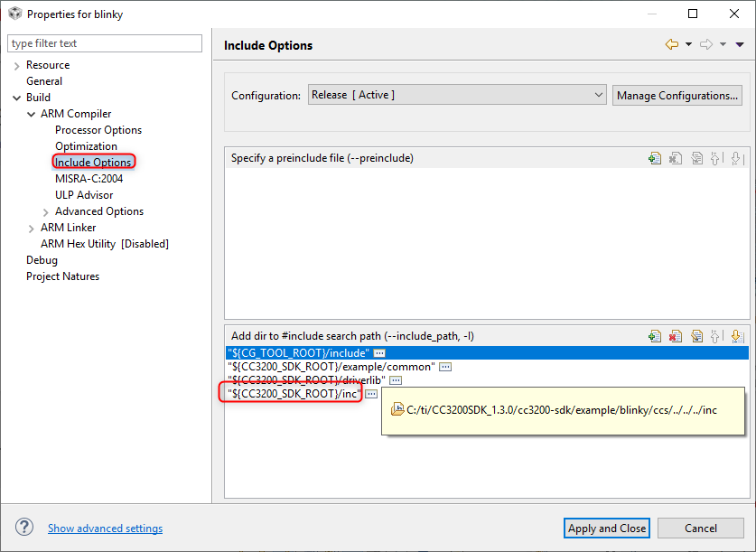Click Add icon for include search path
Image resolution: width=756 pixels, height=552 pixels.
click(655, 336)
